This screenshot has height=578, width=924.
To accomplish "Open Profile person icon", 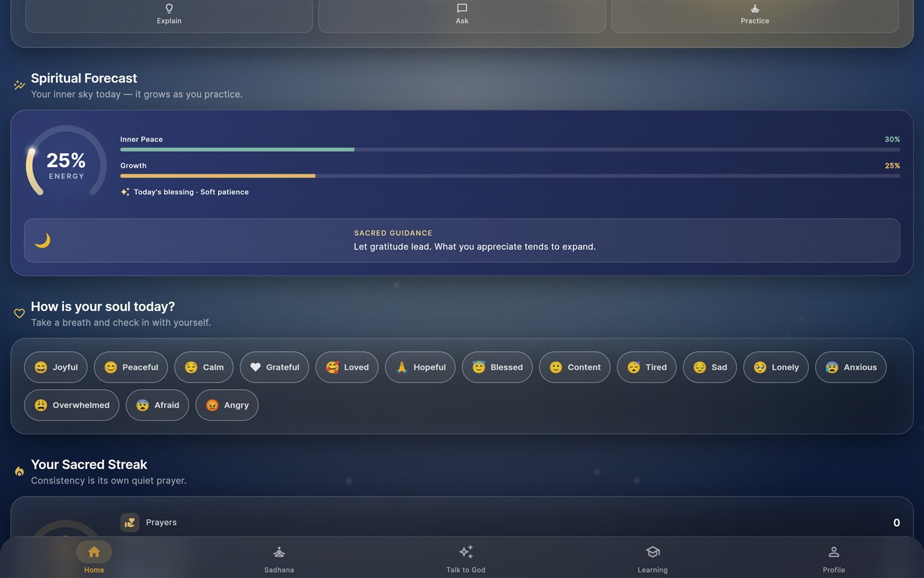I will click(834, 552).
